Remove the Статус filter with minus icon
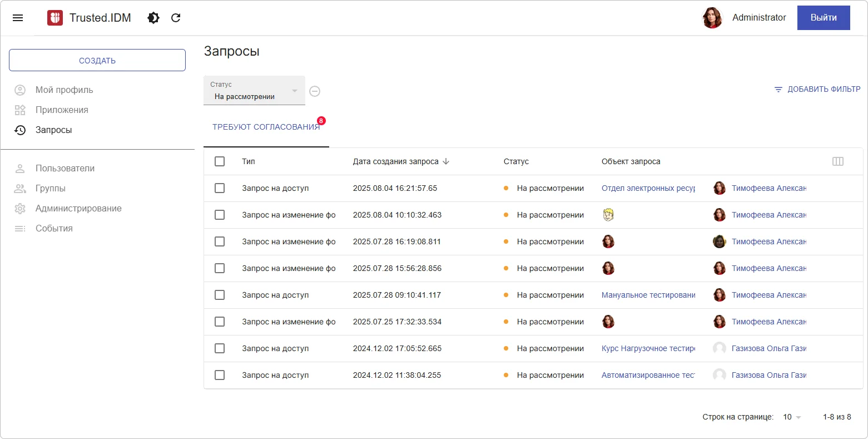Viewport: 868px width, 439px height. click(315, 91)
